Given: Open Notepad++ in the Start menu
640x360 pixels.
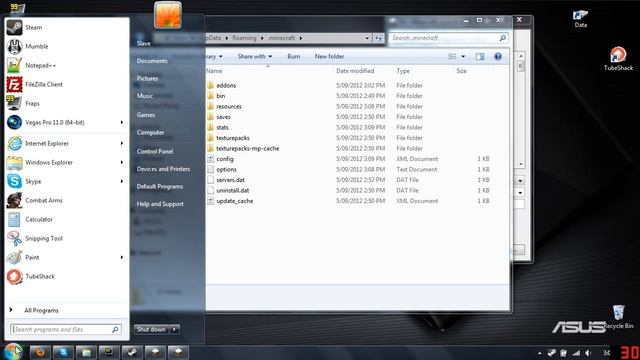Looking at the screenshot, I should [67, 65].
